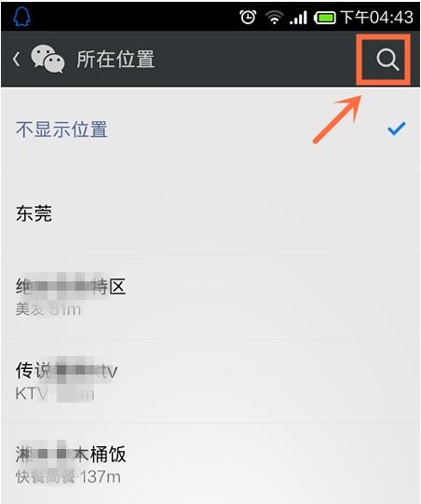Tap the blue checkmark beside 不显示位置

(x=397, y=129)
